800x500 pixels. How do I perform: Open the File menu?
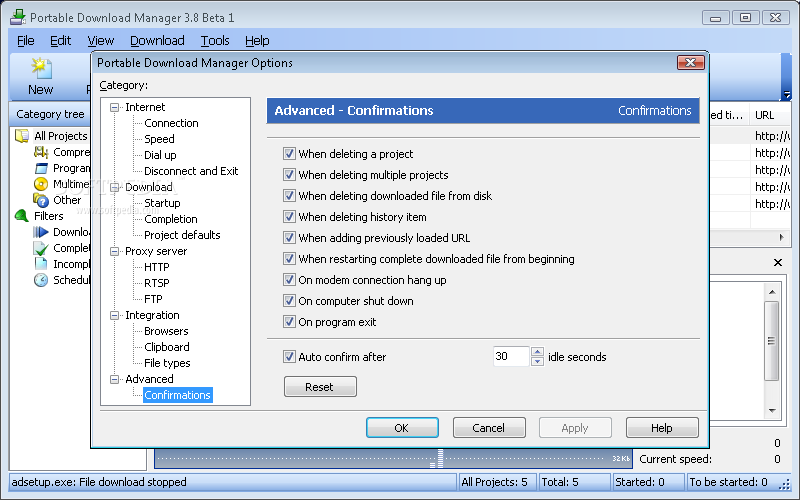pos(26,40)
